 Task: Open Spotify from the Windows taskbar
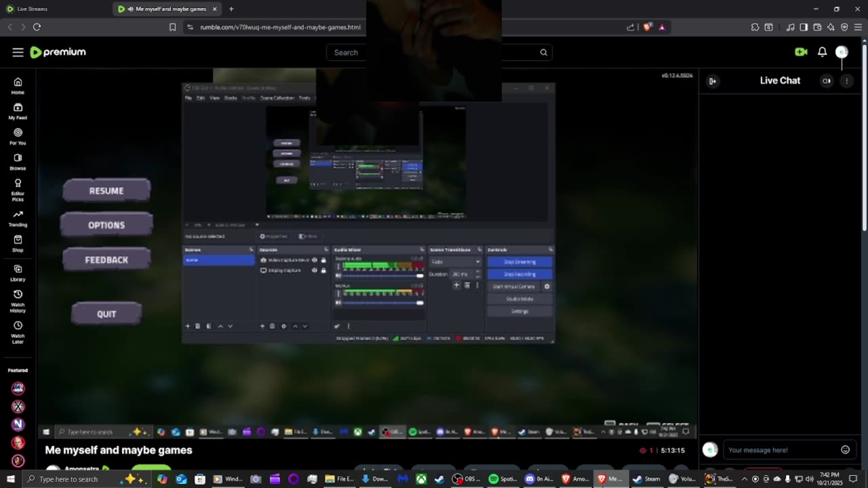[502, 479]
